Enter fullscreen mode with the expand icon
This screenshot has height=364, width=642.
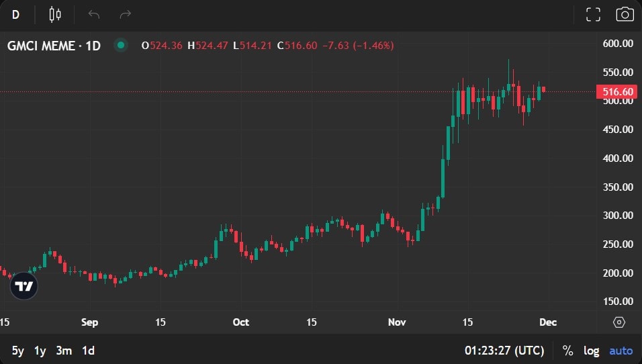coord(593,14)
